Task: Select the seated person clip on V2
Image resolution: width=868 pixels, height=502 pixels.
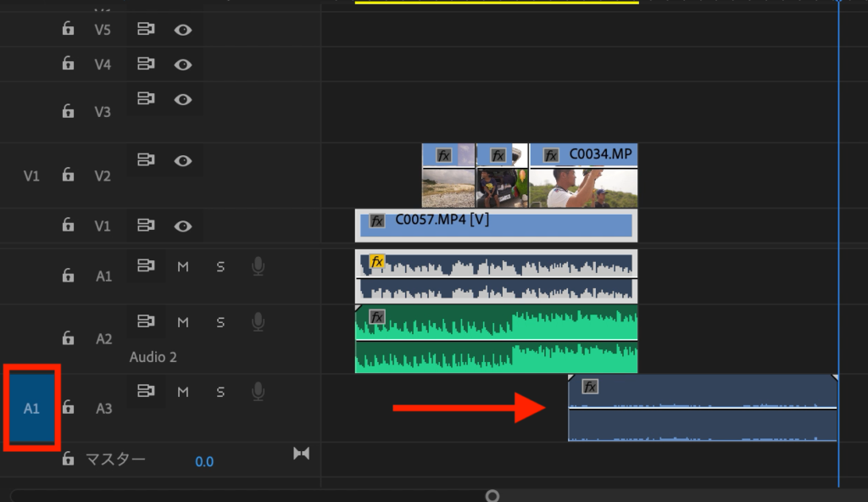Action: coord(502,175)
